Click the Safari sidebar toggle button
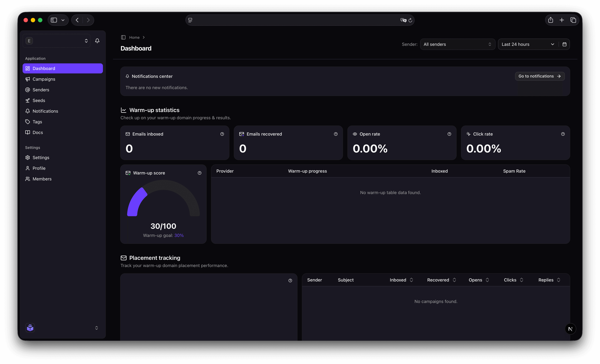 click(x=54, y=20)
